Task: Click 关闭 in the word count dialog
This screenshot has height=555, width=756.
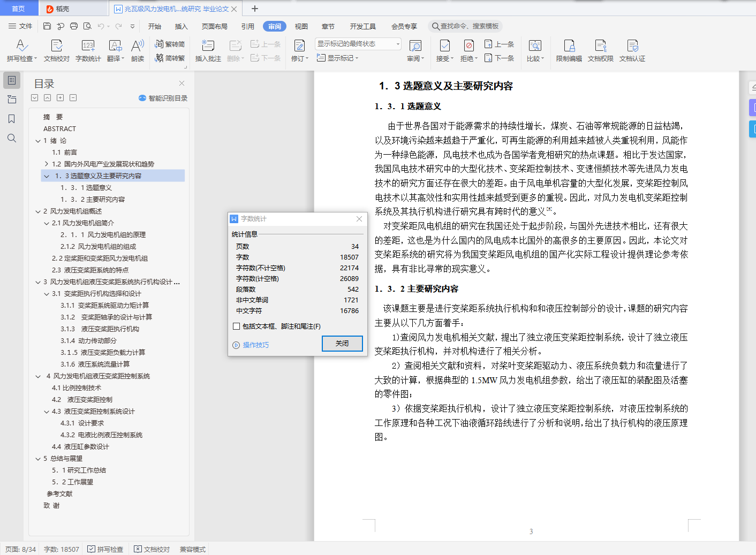Action: pos(342,344)
